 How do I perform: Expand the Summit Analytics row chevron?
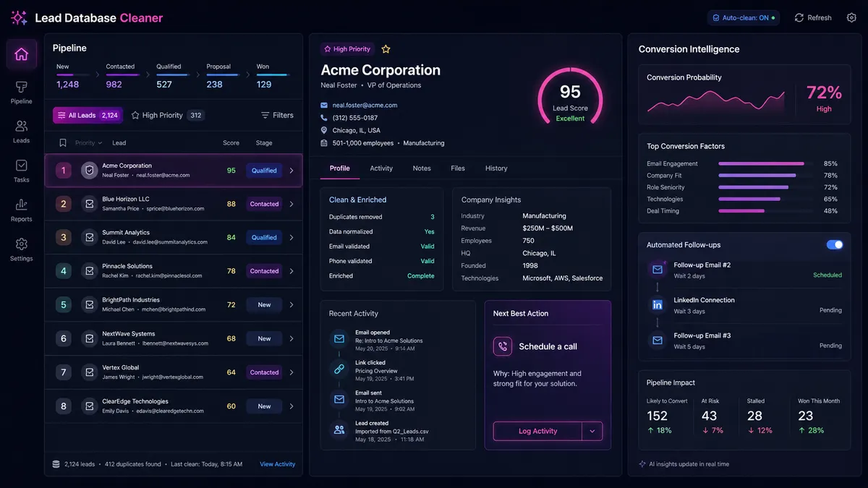click(292, 237)
